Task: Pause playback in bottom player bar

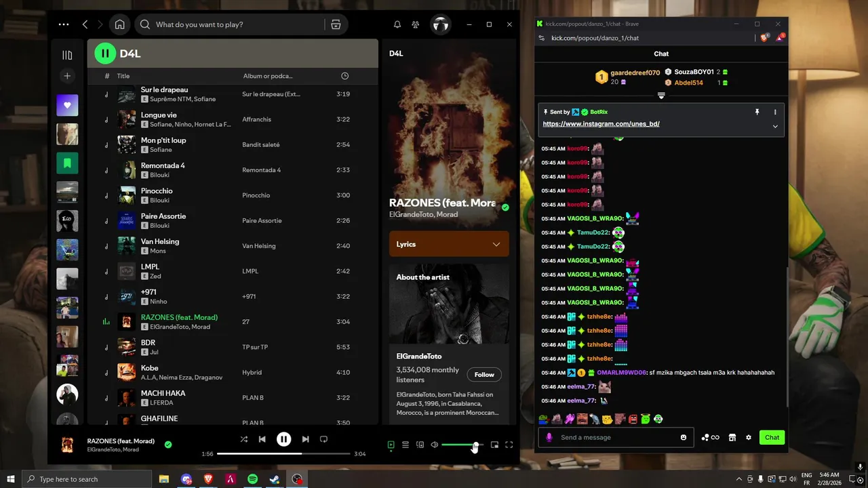Action: [284, 439]
